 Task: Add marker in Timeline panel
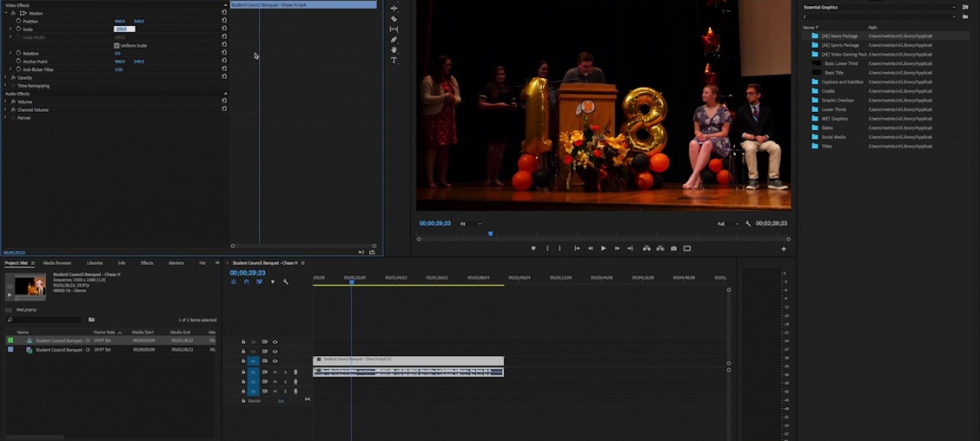tap(273, 282)
